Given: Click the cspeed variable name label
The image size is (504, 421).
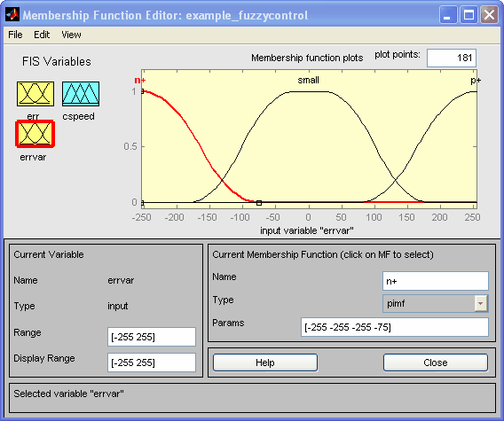Looking at the screenshot, I should pyautogui.click(x=79, y=116).
